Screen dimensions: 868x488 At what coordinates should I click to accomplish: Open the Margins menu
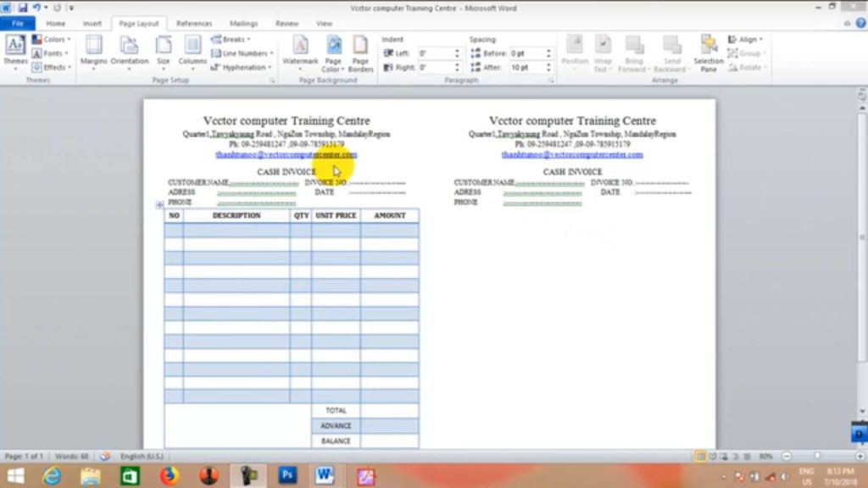93,53
